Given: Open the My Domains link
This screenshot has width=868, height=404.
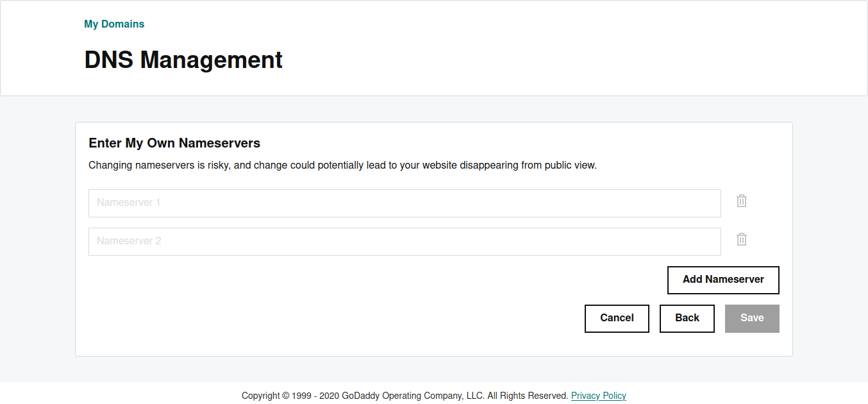Looking at the screenshot, I should tap(114, 24).
